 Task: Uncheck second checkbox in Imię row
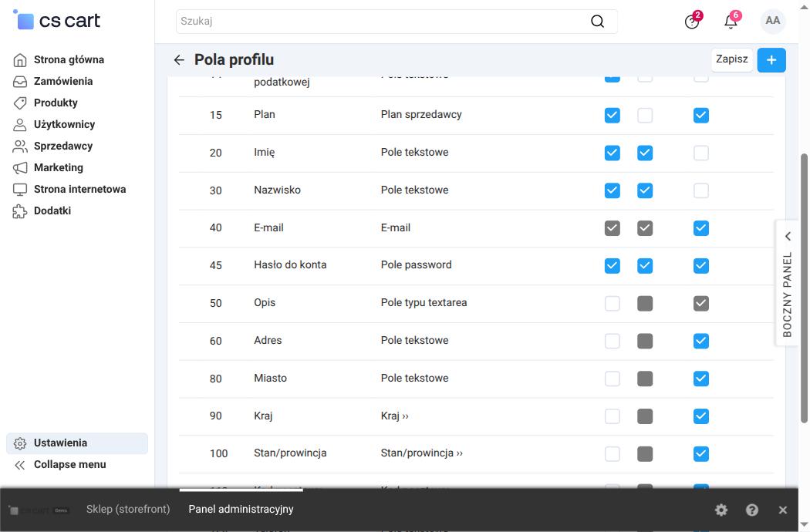(645, 153)
